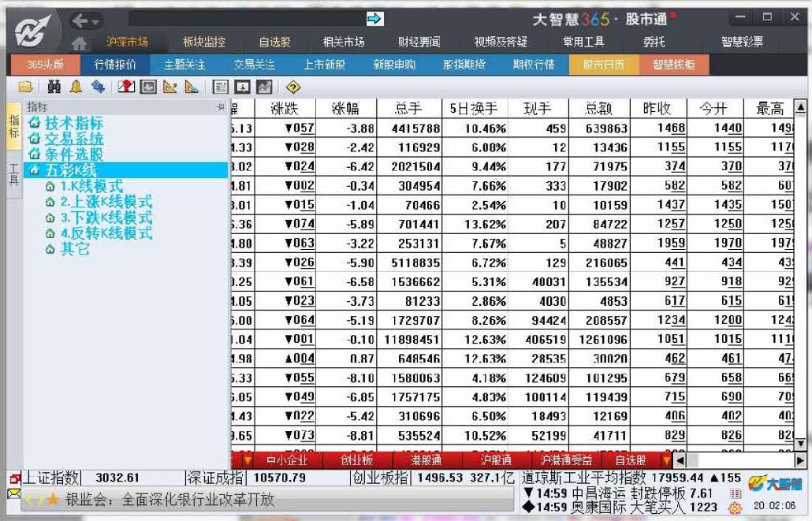Viewport: 812px width, 521px height.
Task: Select the triangle ruler with blue base icon
Action: click(192, 87)
